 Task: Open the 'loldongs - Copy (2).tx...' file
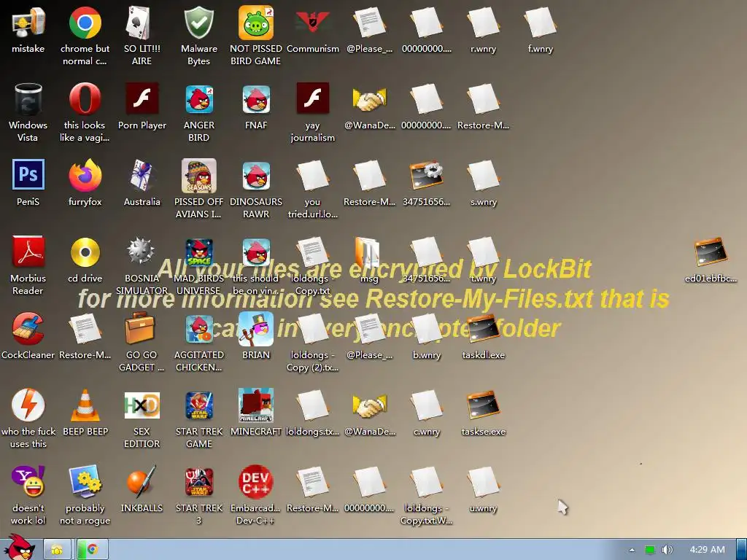point(313,329)
